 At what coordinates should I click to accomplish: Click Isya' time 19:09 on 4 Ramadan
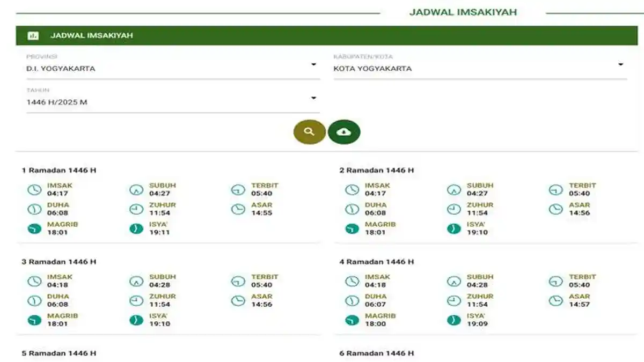[x=477, y=324]
